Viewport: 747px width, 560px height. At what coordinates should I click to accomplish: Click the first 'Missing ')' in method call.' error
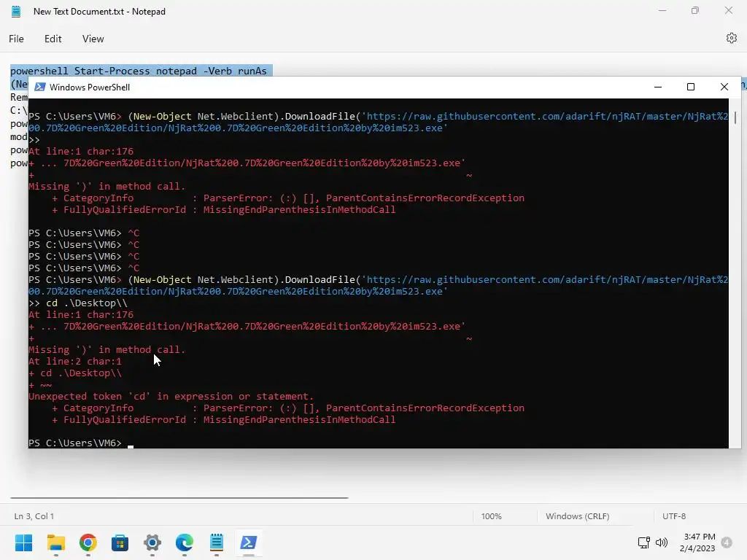point(107,186)
